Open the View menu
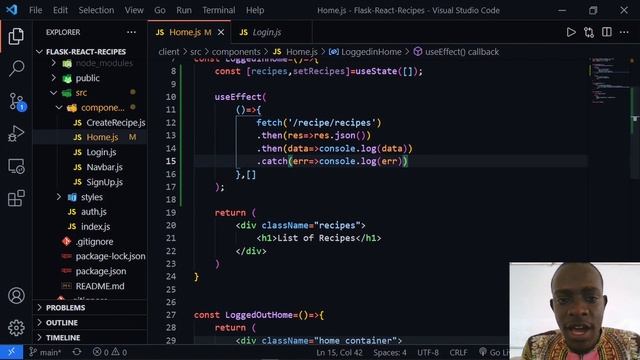The image size is (640, 360). pos(134,10)
